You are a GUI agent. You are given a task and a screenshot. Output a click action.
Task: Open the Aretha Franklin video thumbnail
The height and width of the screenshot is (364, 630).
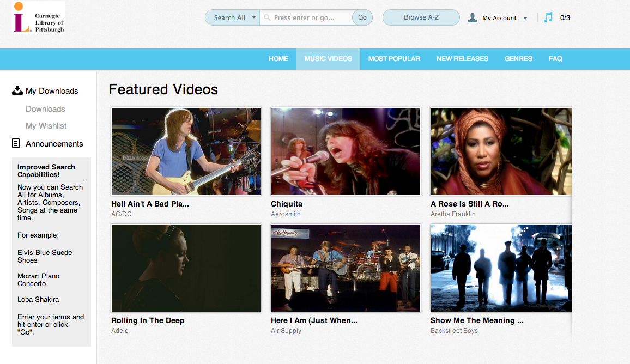point(501,151)
